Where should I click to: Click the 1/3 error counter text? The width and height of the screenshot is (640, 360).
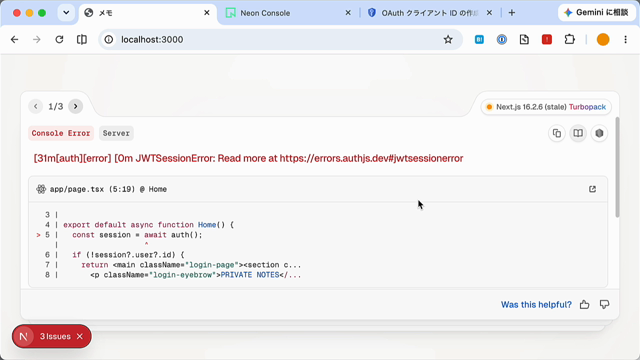56,107
